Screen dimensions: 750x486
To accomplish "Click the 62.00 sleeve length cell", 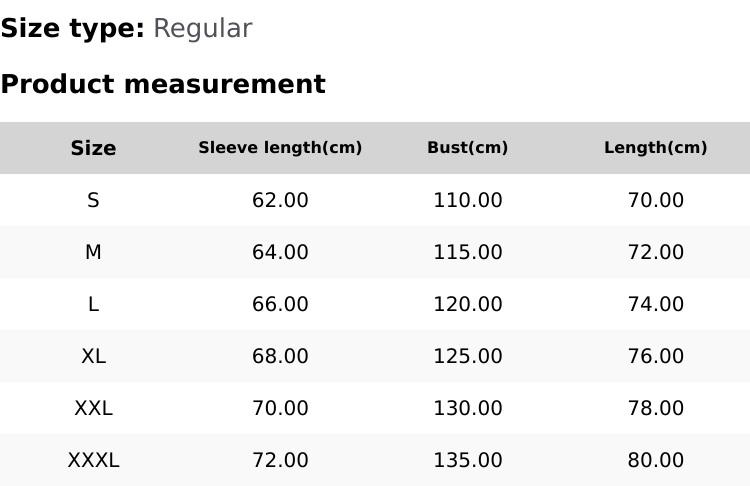I will (x=280, y=200).
